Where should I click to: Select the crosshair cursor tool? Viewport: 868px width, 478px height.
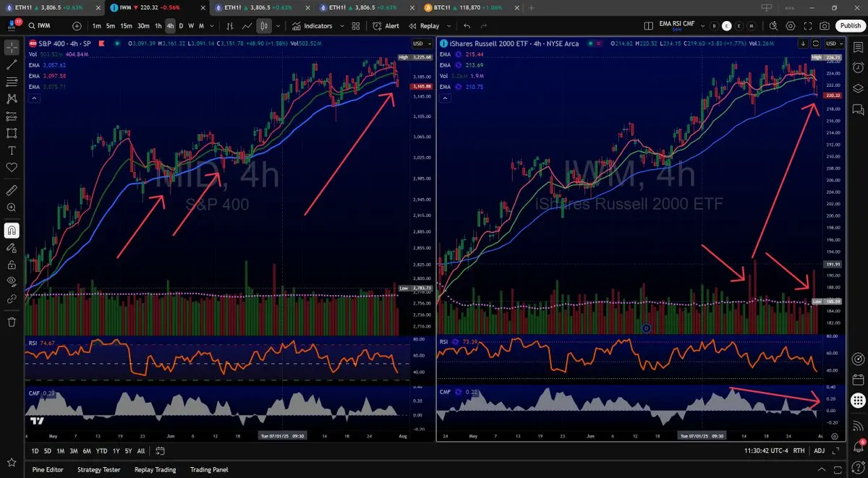coord(12,48)
